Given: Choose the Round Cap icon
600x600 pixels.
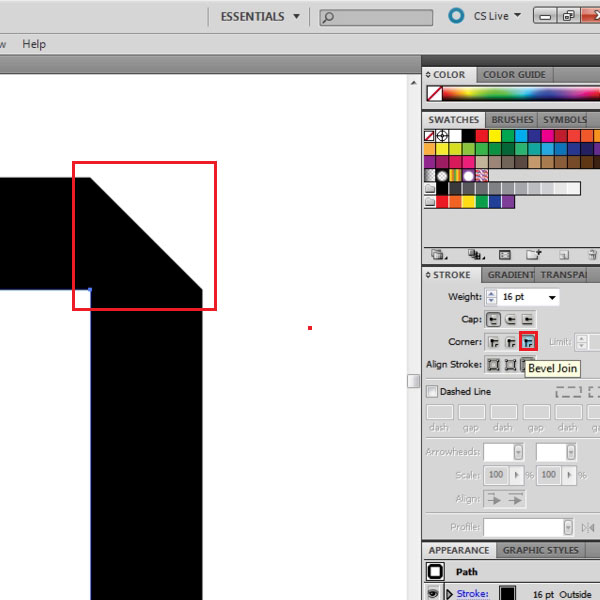Looking at the screenshot, I should [510, 320].
